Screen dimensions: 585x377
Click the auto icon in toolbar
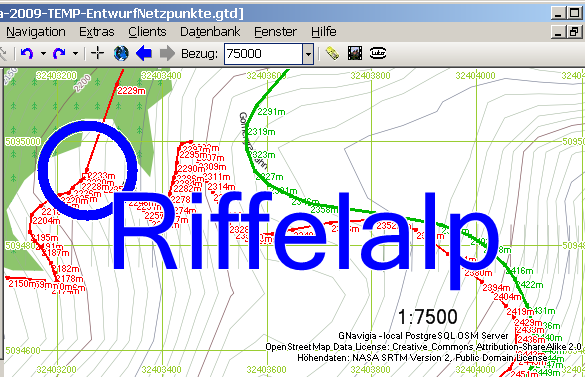(x=378, y=53)
